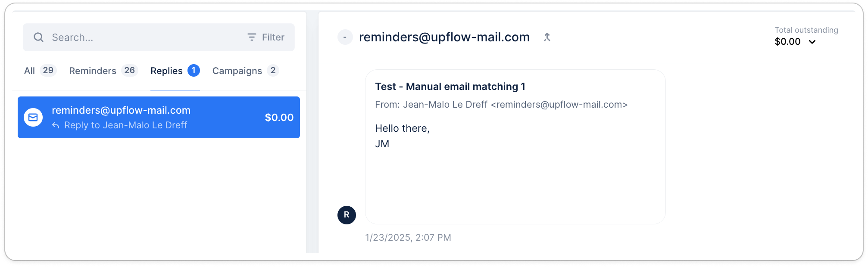Click the dash avatar circle in header

click(345, 37)
